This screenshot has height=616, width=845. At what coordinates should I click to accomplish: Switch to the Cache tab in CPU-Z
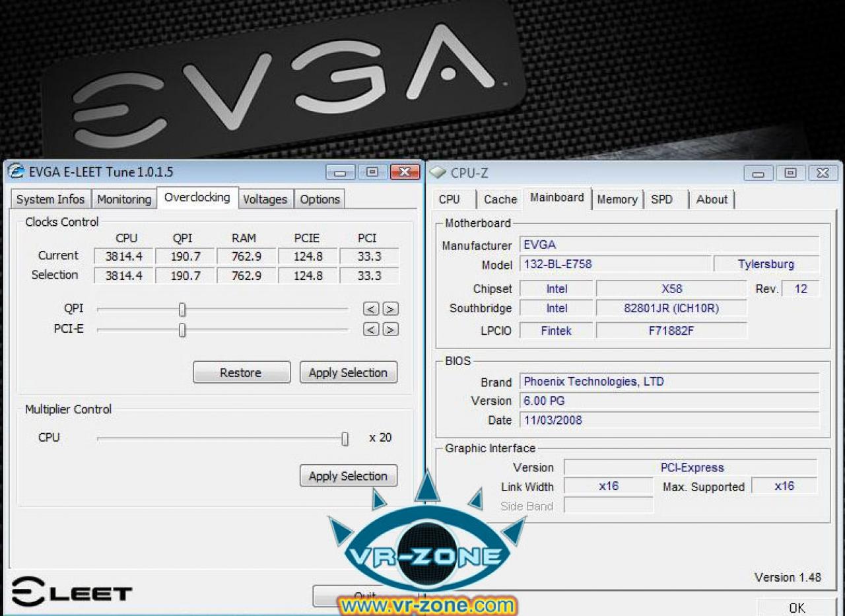point(500,199)
